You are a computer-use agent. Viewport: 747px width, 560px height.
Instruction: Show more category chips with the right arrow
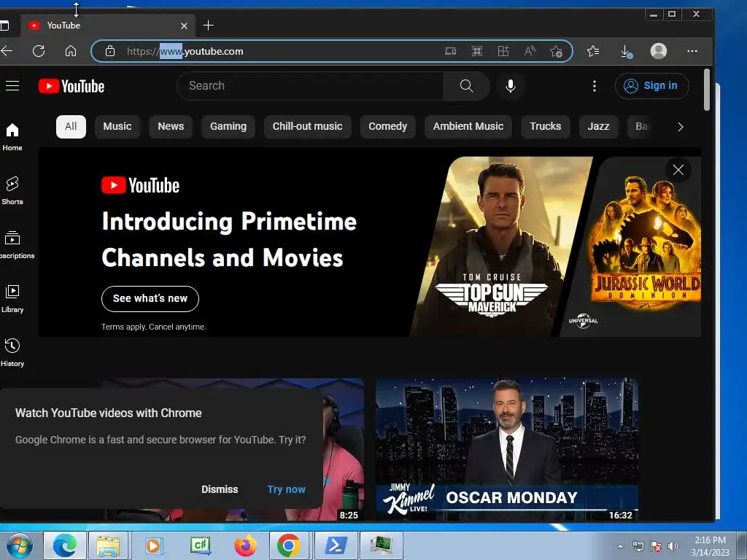(x=681, y=127)
